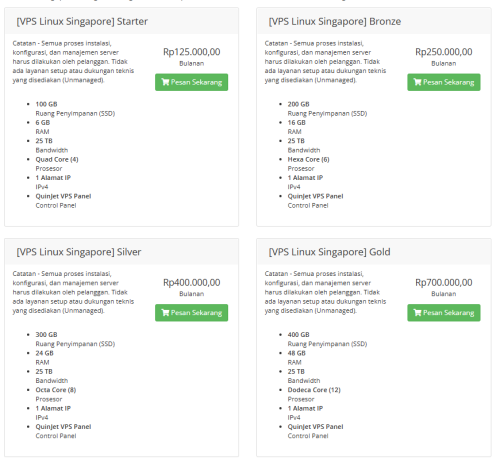Order the Gold plan with Pesan Sekarang
Screen dimensions: 500x460
coord(444,313)
